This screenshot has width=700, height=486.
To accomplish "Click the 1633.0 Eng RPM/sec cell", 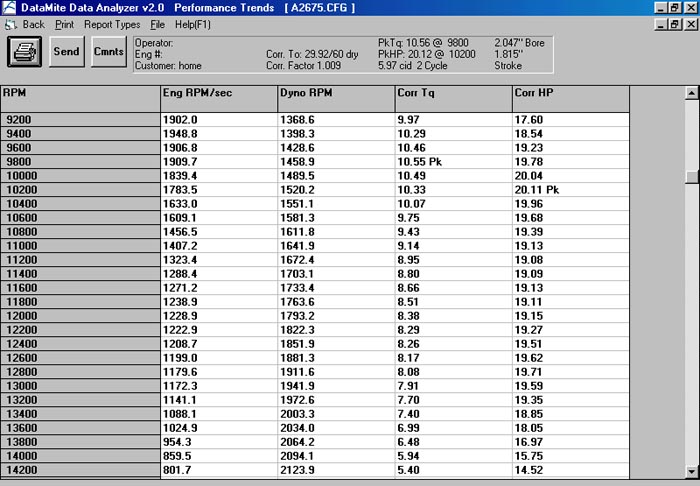I will tap(219, 204).
